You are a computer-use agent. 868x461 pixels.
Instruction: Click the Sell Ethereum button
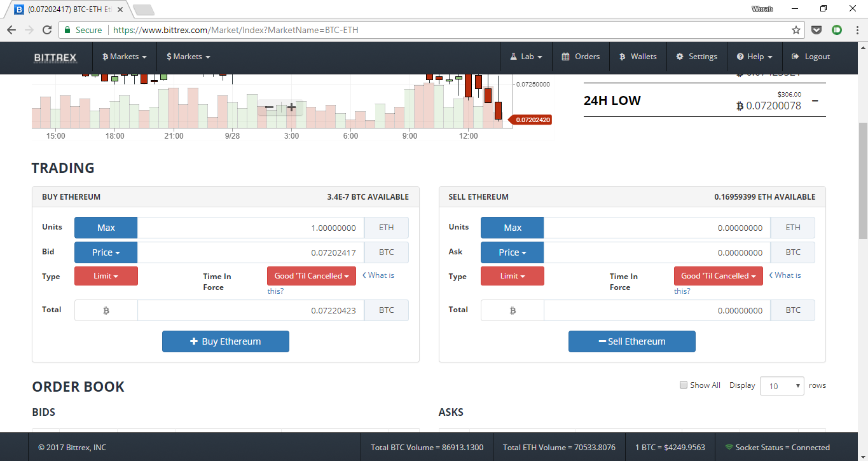(x=632, y=341)
